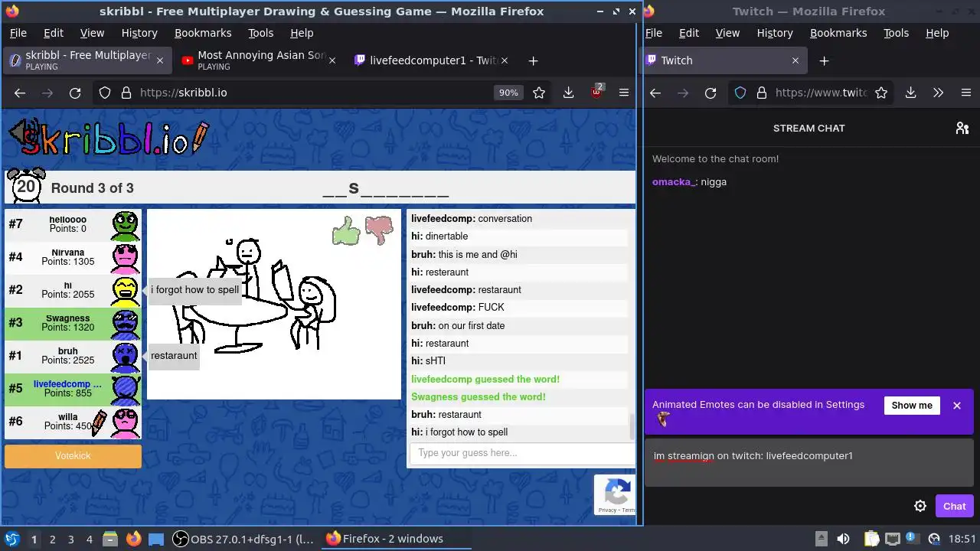Screen dimensions: 980x551
Task: Launch Firefox from the taskbar launcher icon
Action: tap(134, 539)
